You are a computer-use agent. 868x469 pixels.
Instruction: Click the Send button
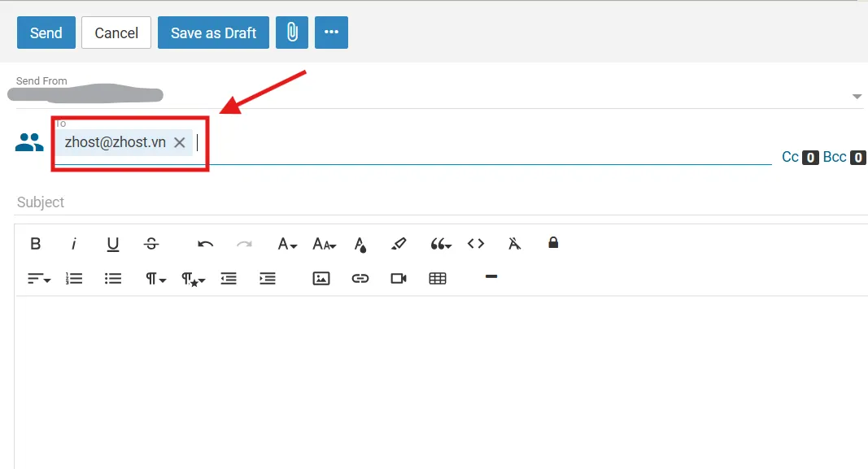[46, 33]
